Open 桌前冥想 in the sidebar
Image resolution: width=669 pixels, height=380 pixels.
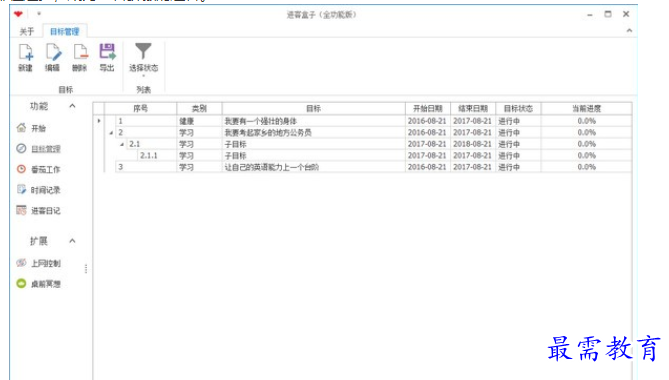(38, 284)
